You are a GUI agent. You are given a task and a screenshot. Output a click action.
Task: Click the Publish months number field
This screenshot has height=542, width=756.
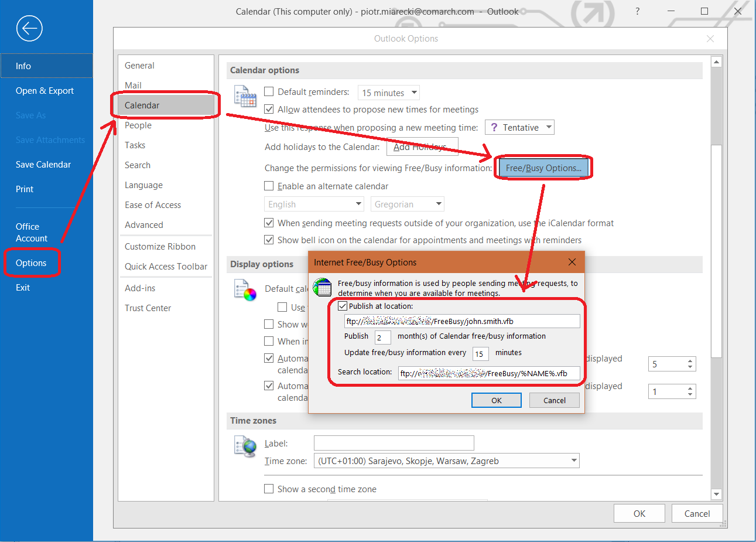point(382,338)
